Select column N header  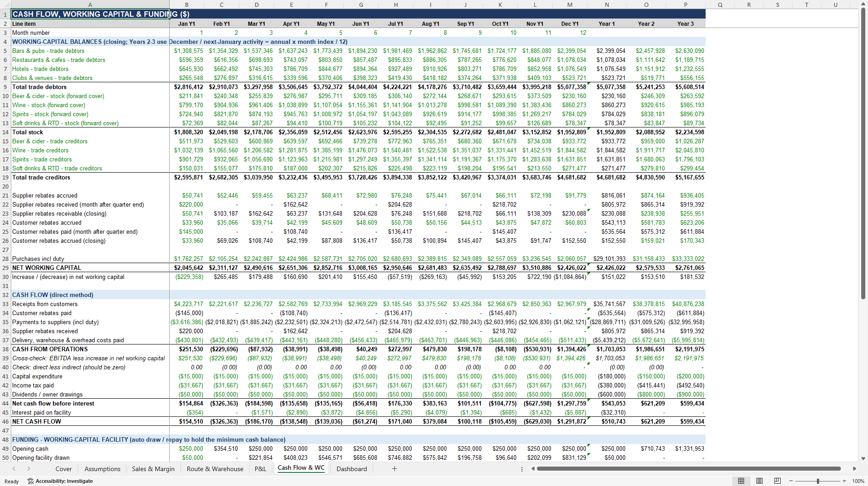[x=607, y=5]
